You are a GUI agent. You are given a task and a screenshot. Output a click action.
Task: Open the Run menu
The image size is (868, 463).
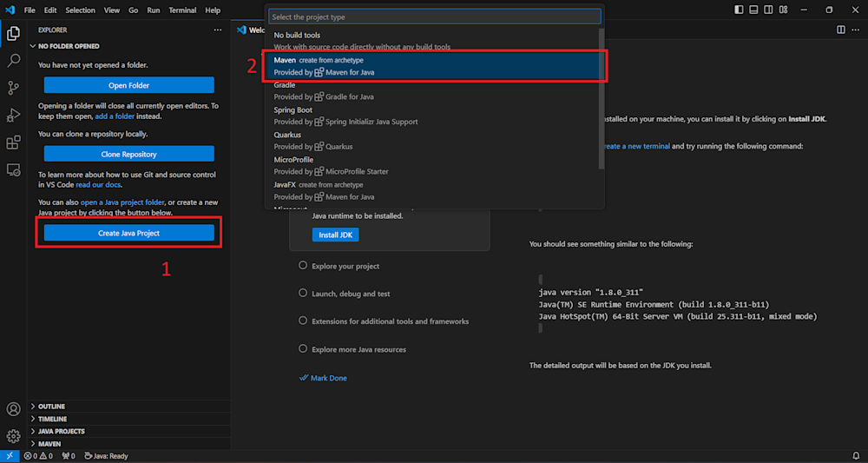click(154, 10)
